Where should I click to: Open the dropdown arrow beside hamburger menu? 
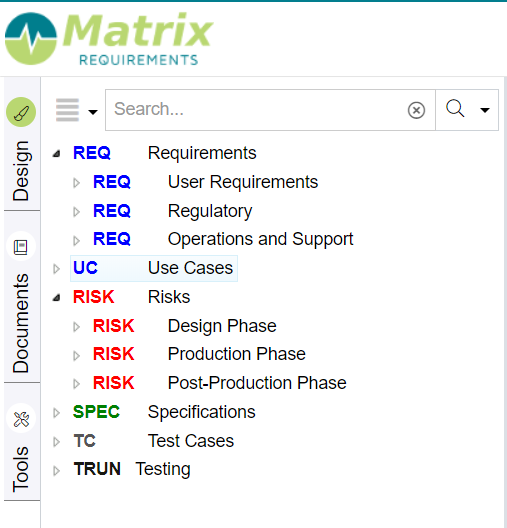point(93,111)
